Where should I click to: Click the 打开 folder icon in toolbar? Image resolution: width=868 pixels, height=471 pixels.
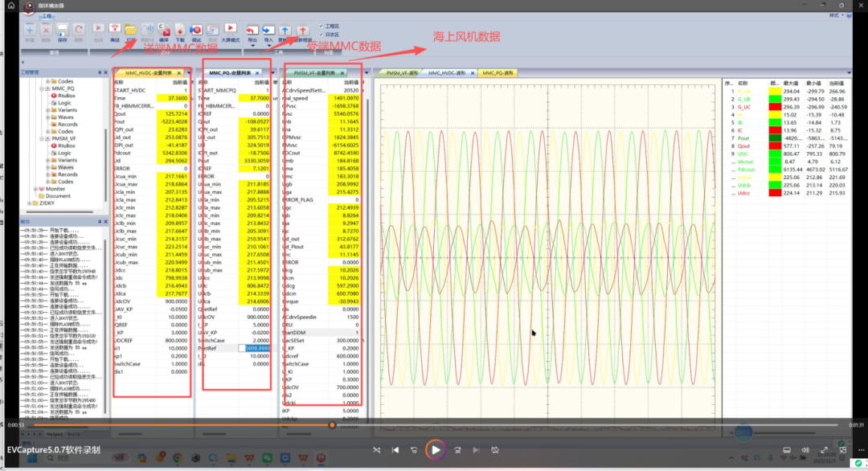click(x=130, y=30)
